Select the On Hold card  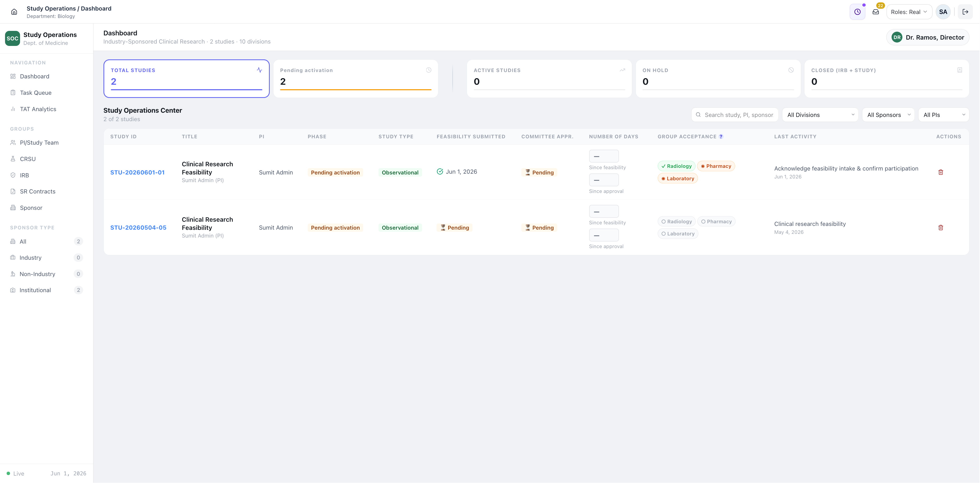point(718,78)
